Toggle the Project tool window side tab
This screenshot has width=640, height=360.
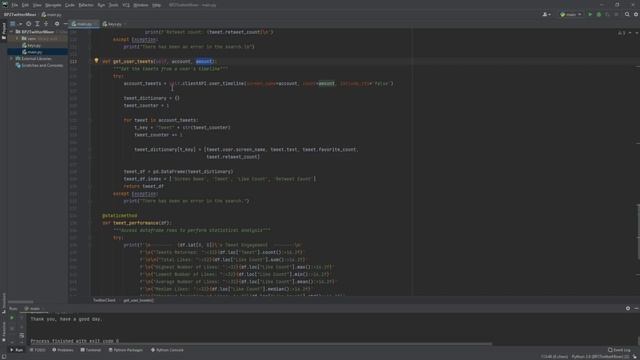[4, 32]
